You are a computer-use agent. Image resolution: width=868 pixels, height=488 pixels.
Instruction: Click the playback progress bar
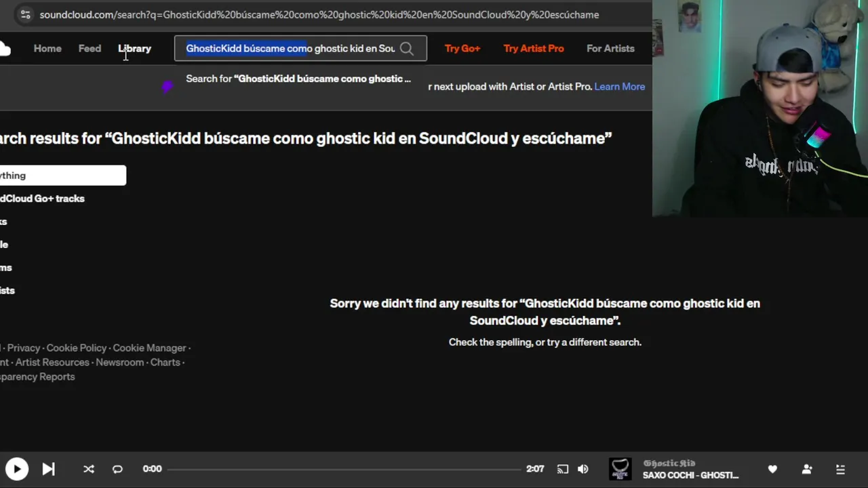point(344,469)
